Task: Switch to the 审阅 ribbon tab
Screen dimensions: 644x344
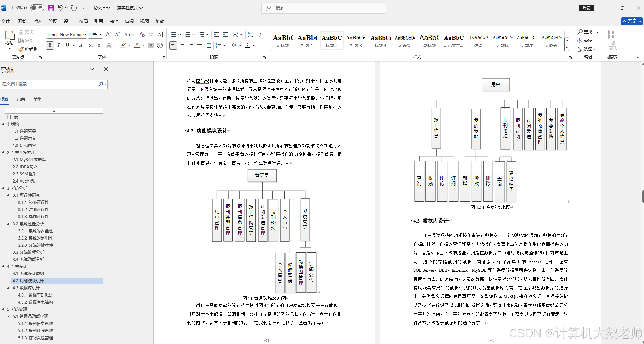Action: [x=129, y=21]
